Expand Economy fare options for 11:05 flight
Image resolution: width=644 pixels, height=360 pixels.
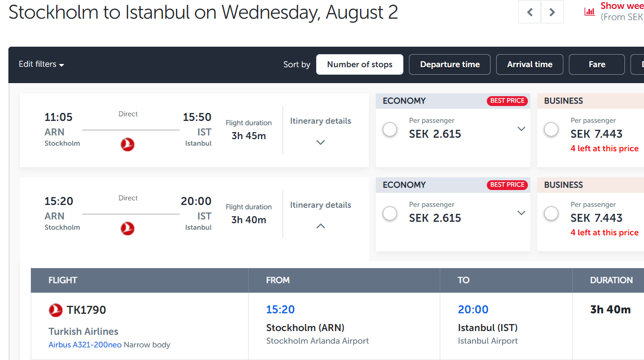(521, 129)
